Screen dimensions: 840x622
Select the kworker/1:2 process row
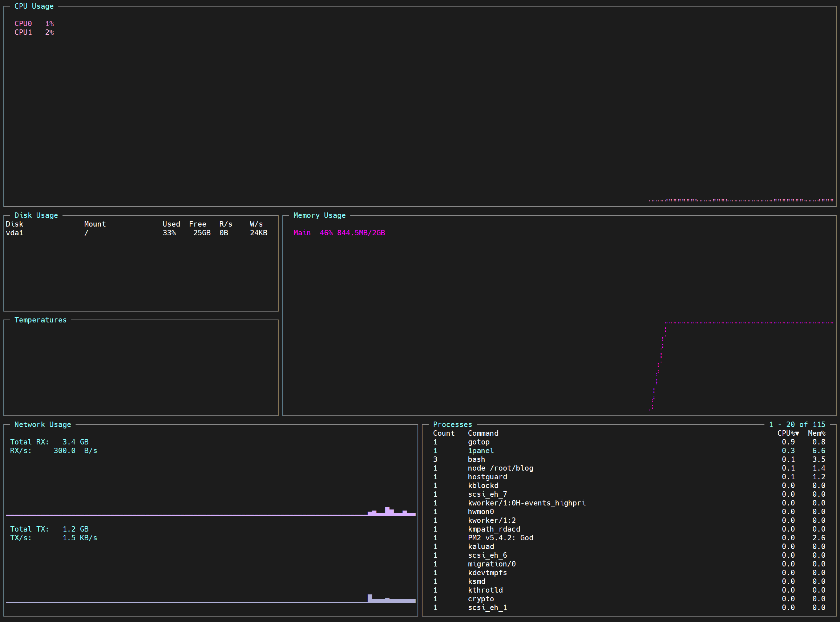(629, 520)
